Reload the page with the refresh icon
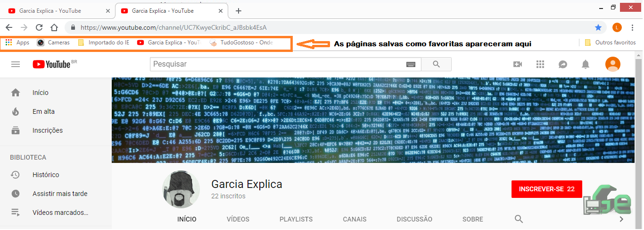Screen dimensions: 644x230 (x=39, y=27)
